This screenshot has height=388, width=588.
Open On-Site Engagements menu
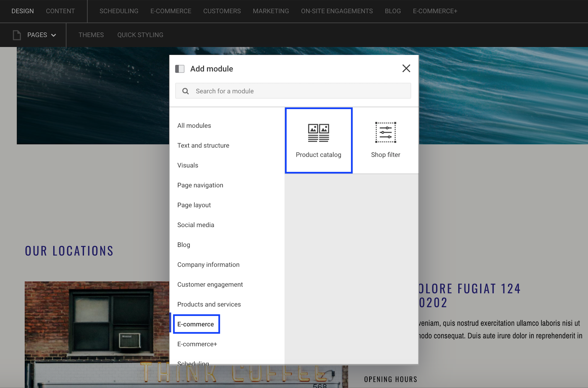[337, 11]
